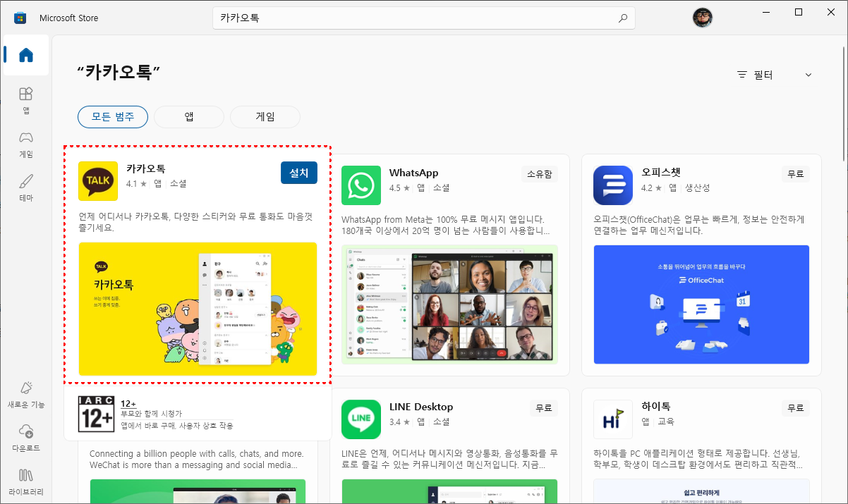
Task: Click the 4.5 rating under WhatsApp
Action: click(x=399, y=188)
